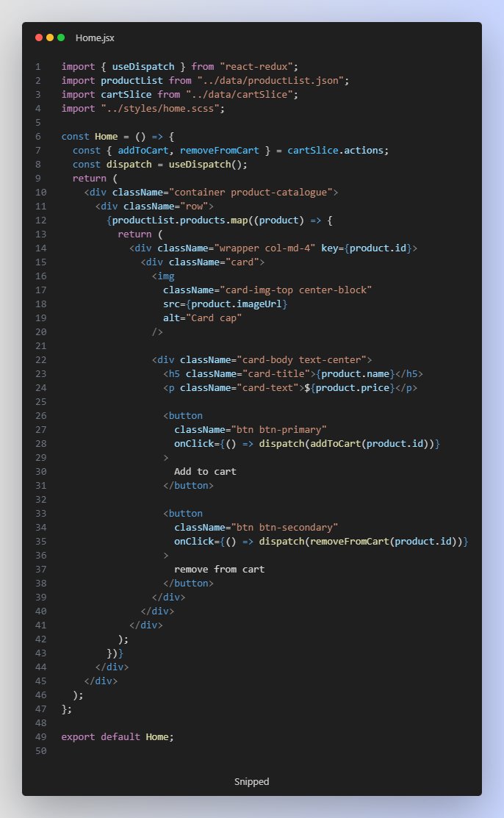Image resolution: width=504 pixels, height=818 pixels.
Task: Click the closing </div> on line 45
Action: click(101, 681)
